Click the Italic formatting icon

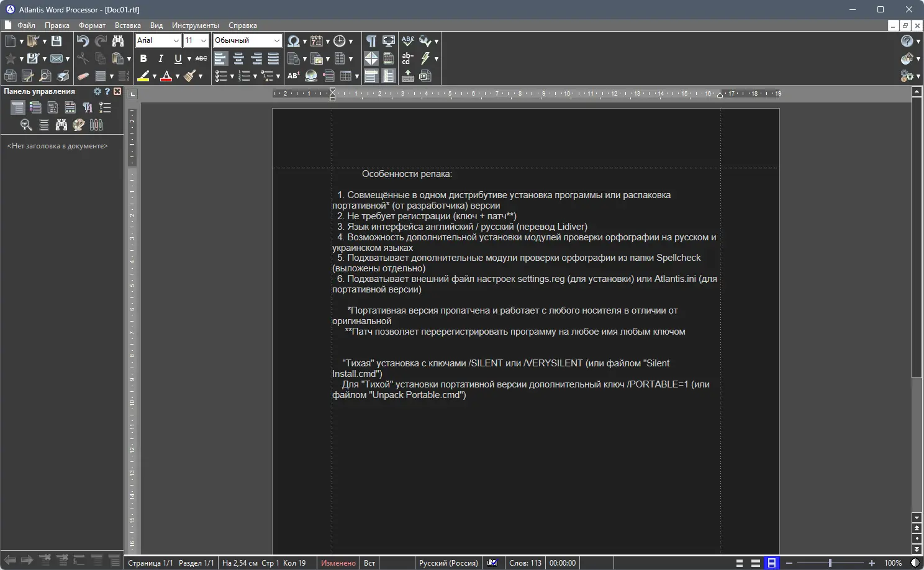point(160,58)
